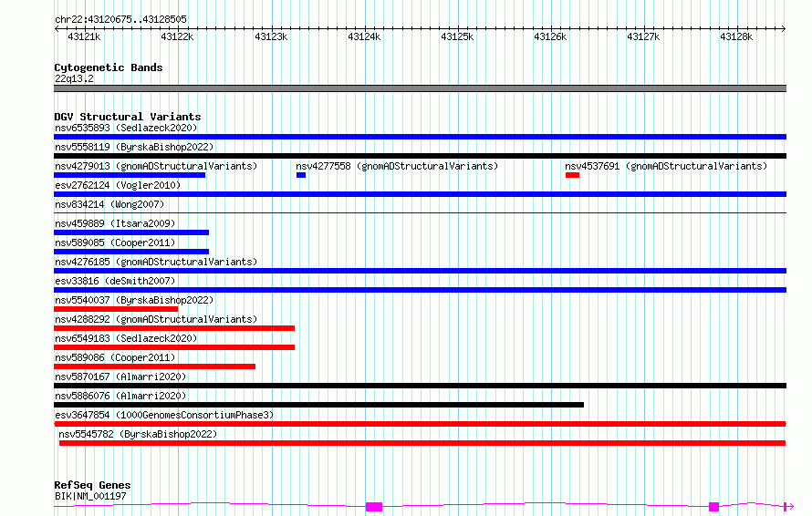Open nsv6549183 (Sedlazeck2020) label
The image size is (812, 516).
(x=126, y=338)
